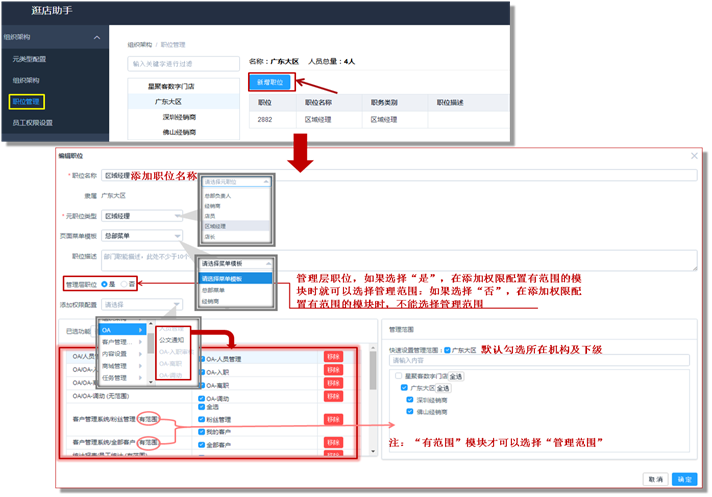The width and height of the screenshot is (712, 497).
Task: Open 员工权限设置 in the sidebar
Action: [33, 123]
